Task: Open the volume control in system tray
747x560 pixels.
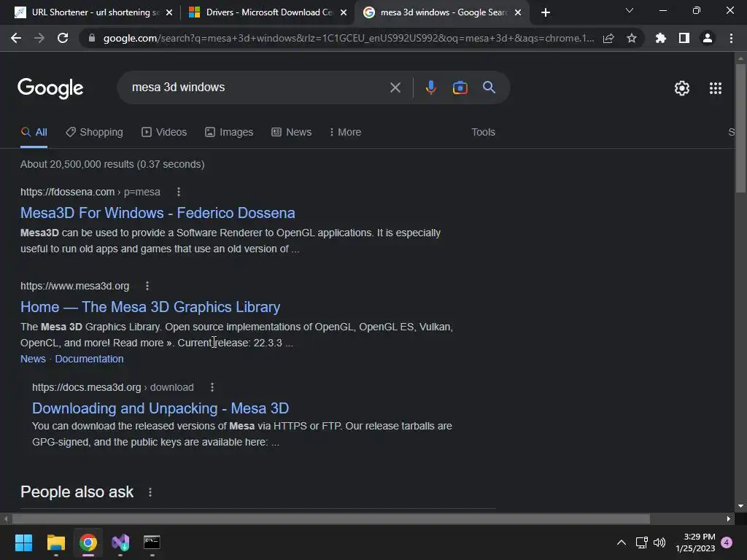Action: pyautogui.click(x=659, y=542)
